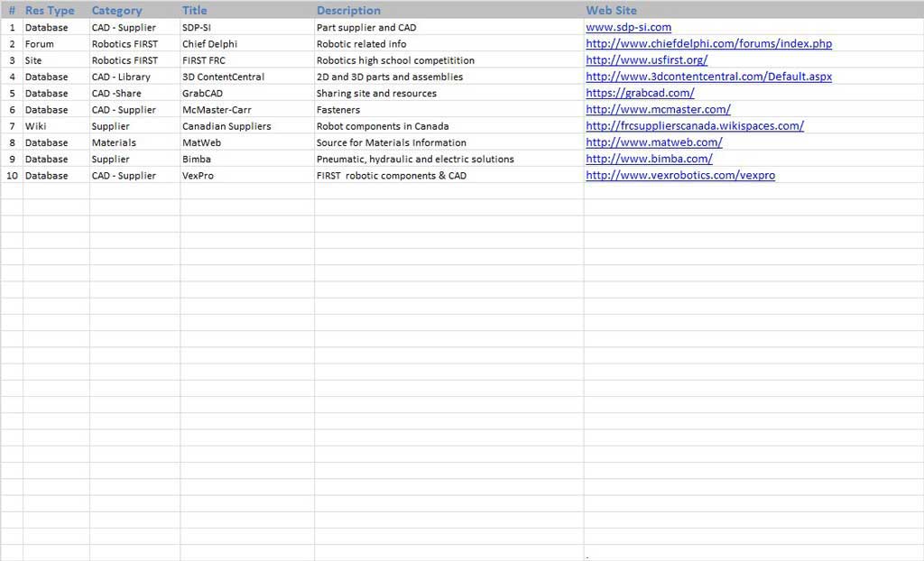This screenshot has width=924, height=561.
Task: Follow the matweb.com hyperlink
Action: (x=653, y=142)
